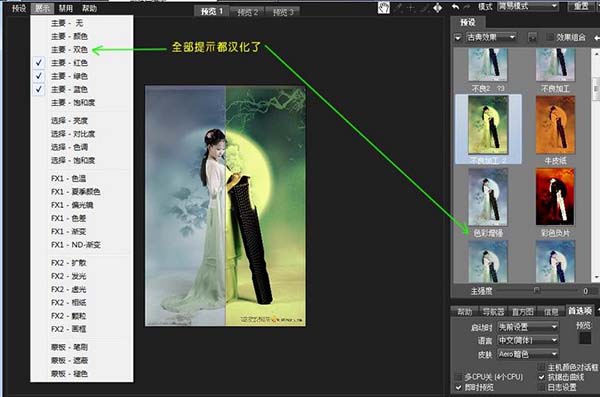Open the 禁用 menu
Image resolution: width=600 pixels, height=397 pixels.
click(x=65, y=8)
